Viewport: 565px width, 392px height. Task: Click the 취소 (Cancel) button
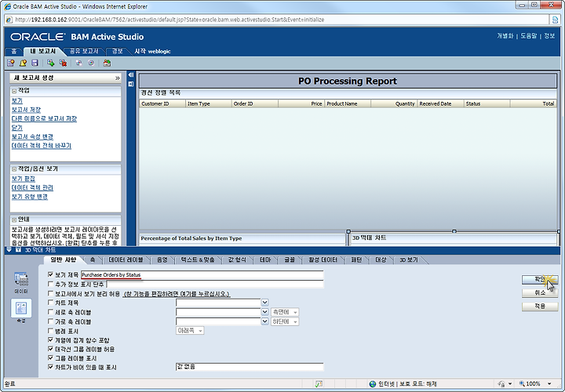click(540, 292)
